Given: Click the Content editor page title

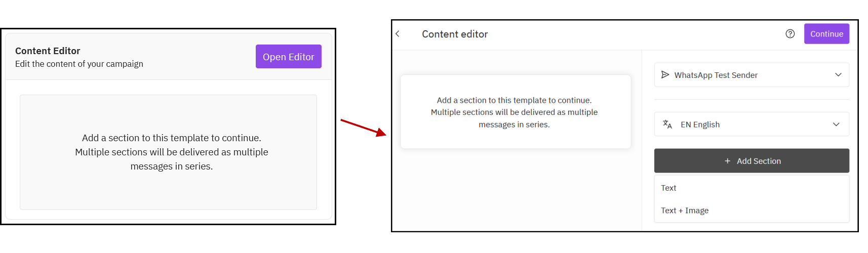Looking at the screenshot, I should pos(455,34).
